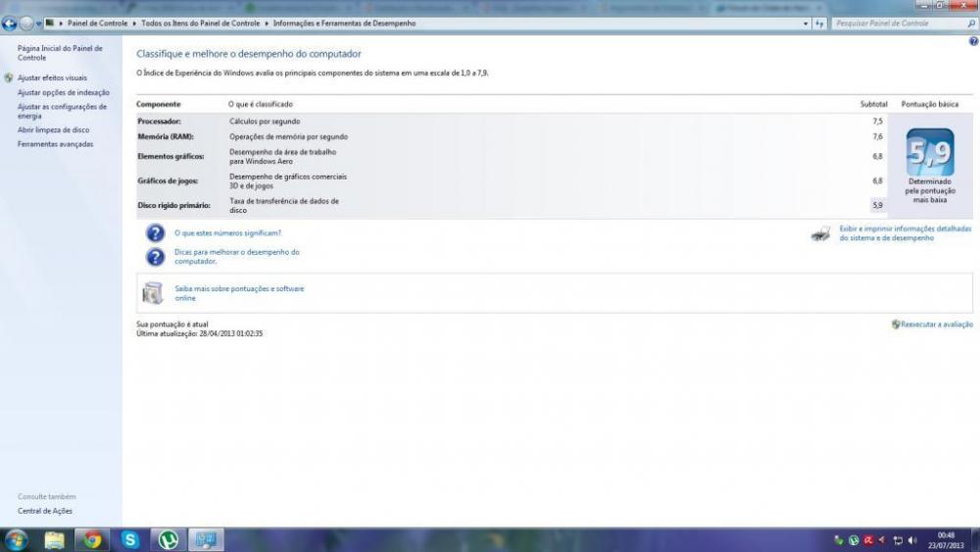Click the back navigation arrow button
The height and width of the screenshot is (552, 980).
(x=9, y=24)
